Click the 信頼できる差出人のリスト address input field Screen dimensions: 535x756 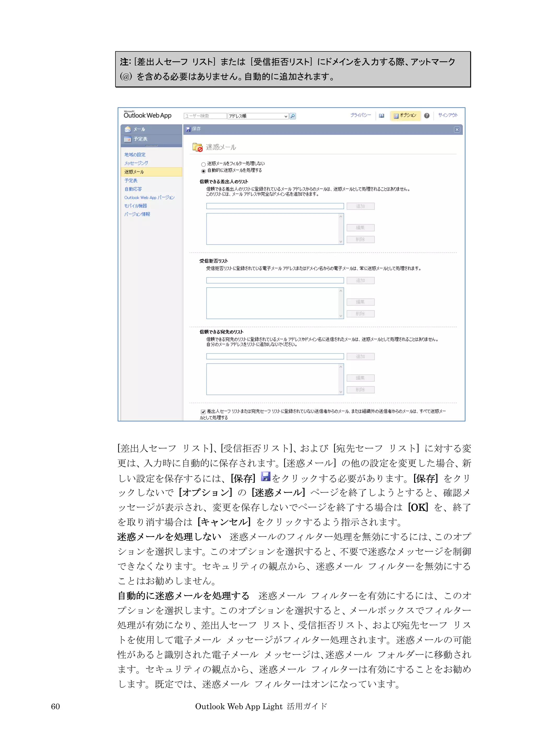click(x=275, y=206)
